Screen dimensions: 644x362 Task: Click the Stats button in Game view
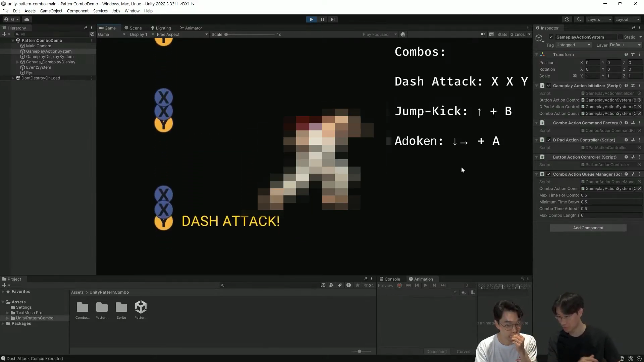(502, 35)
